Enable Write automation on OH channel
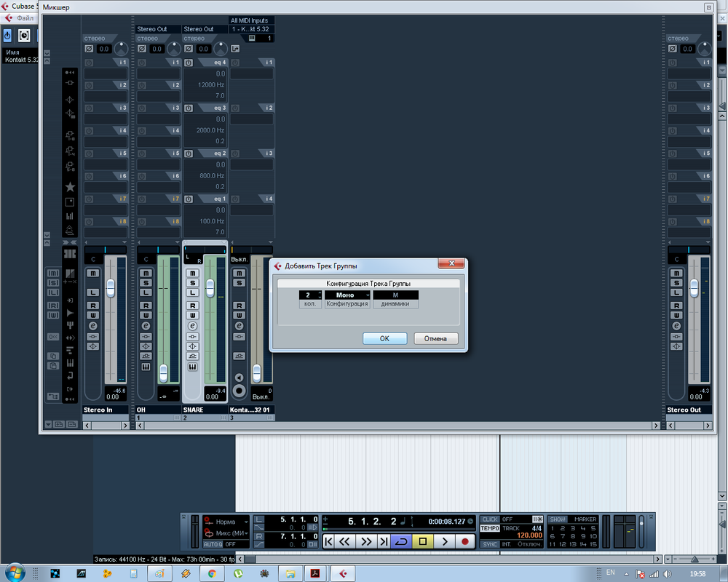 click(x=146, y=315)
